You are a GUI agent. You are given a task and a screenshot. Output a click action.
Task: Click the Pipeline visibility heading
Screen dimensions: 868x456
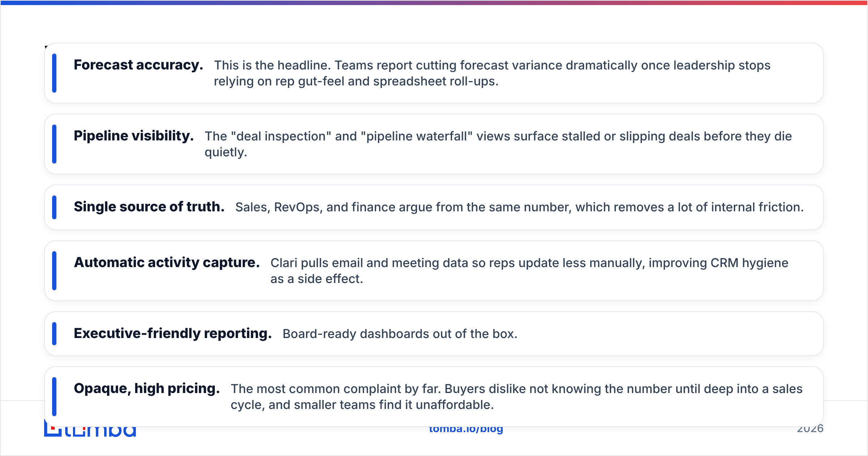134,136
